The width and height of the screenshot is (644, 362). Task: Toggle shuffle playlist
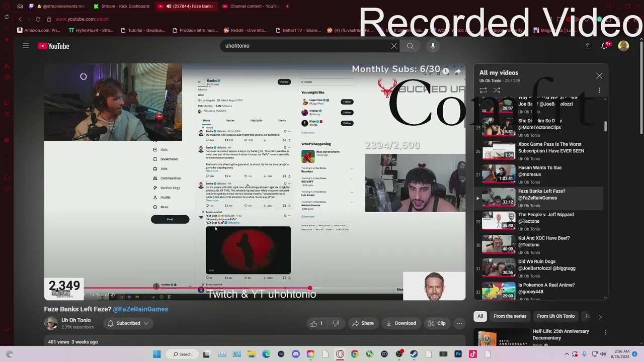tap(497, 90)
